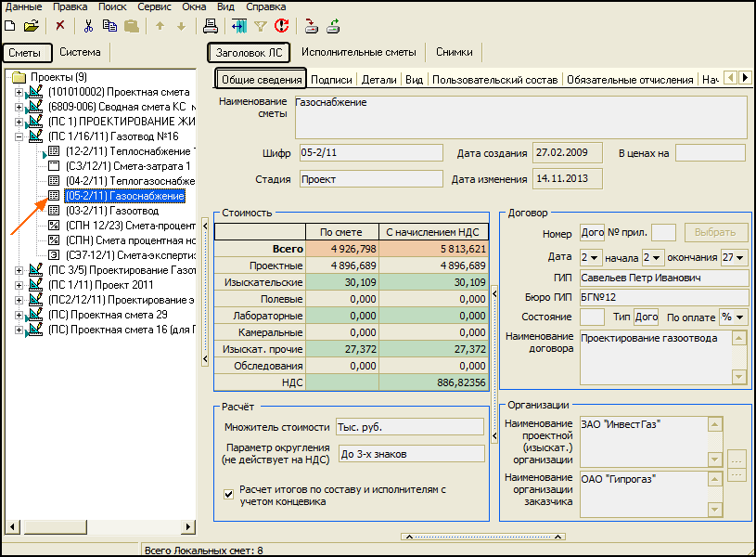This screenshot has width=756, height=557.
Task: Click the 'Система' button in left panel
Action: [80, 53]
